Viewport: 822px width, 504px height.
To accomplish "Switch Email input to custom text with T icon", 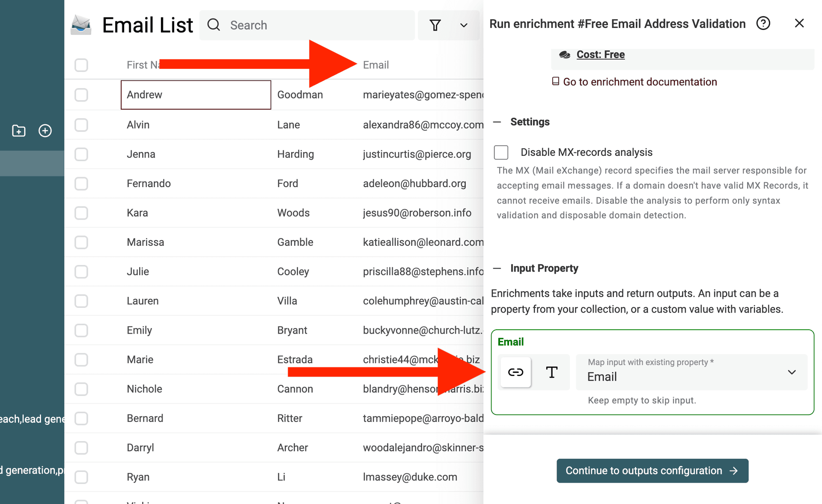I will 551,372.
